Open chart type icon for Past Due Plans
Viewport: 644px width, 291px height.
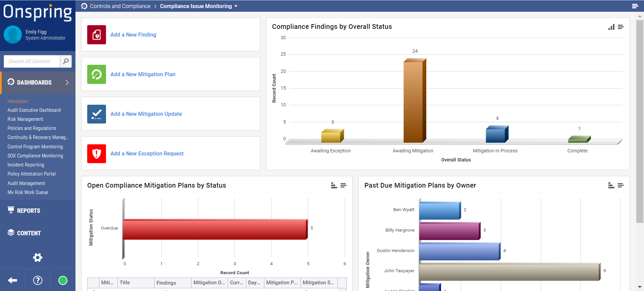[x=611, y=185]
